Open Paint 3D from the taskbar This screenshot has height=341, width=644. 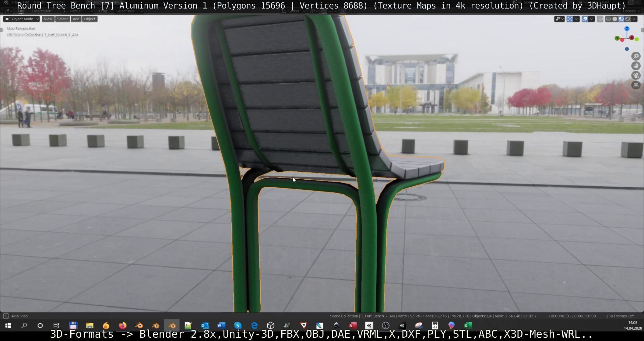[x=451, y=325]
